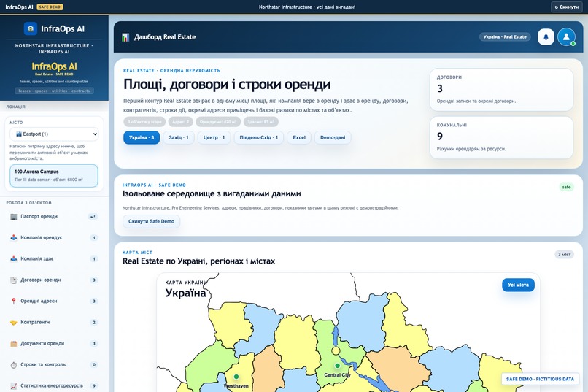Click the Статистика енергоресурсів chart icon
Screen dimensions: 588x392
click(x=14, y=385)
